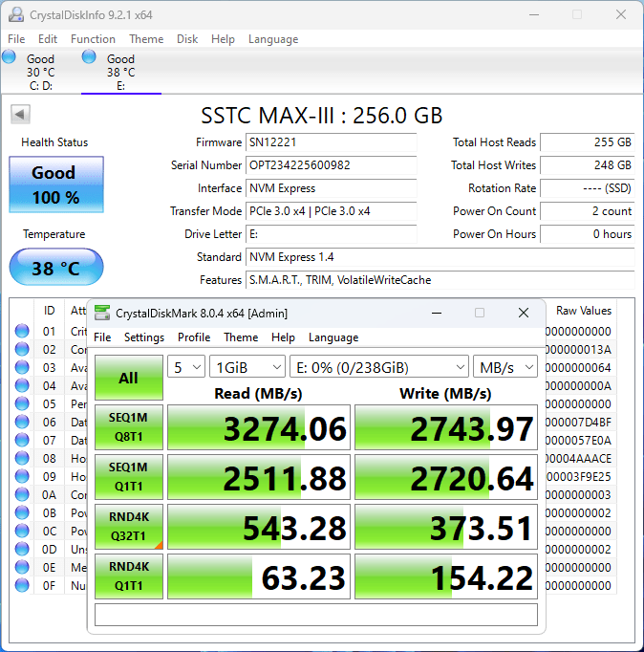Click the status orb for attribute 0F
This screenshot has width=644, height=652.
click(x=22, y=585)
